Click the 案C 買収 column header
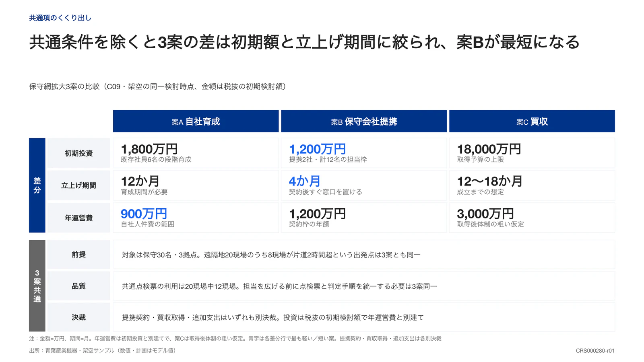This screenshot has width=644, height=362. click(x=532, y=121)
